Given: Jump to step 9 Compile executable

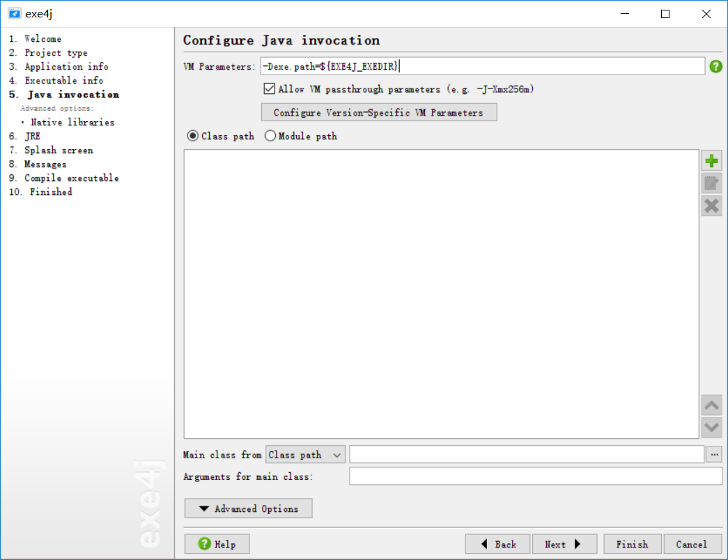Looking at the screenshot, I should pyautogui.click(x=64, y=178).
